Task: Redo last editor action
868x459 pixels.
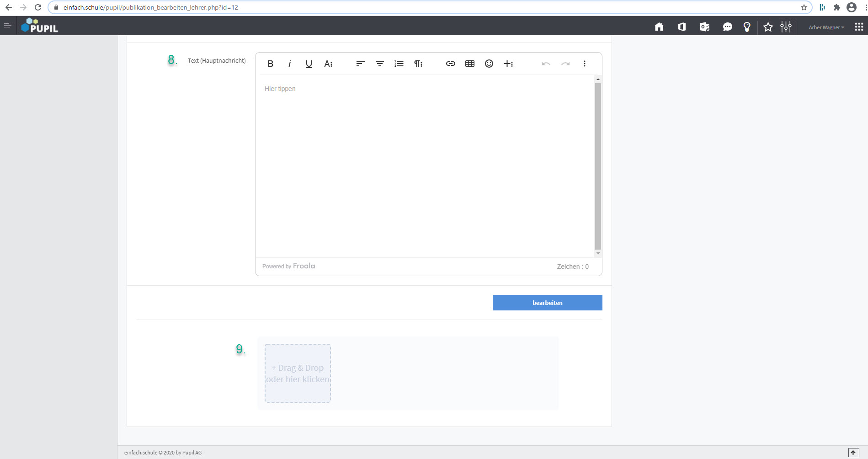Action: 565,64
